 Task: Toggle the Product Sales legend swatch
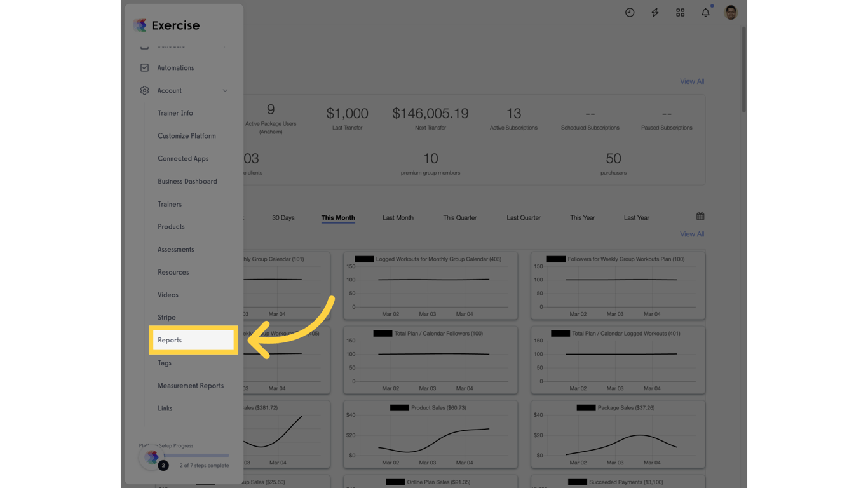(400, 408)
